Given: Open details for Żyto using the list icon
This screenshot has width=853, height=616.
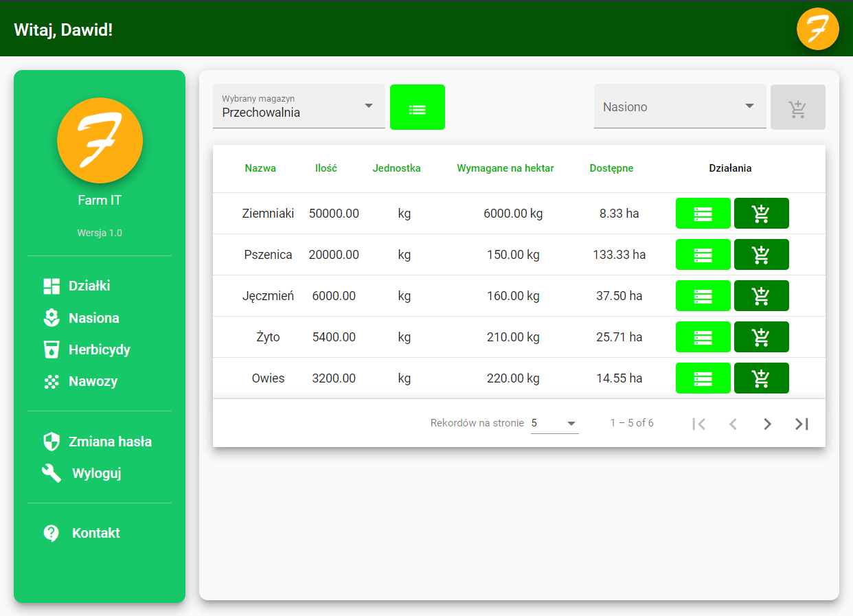Looking at the screenshot, I should 703,336.
